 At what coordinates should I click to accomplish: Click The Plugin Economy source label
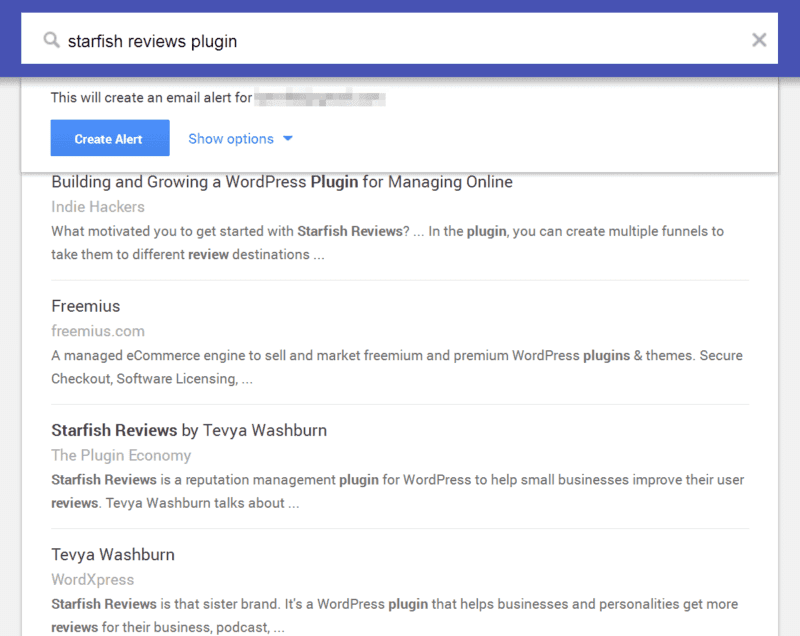tap(121, 455)
